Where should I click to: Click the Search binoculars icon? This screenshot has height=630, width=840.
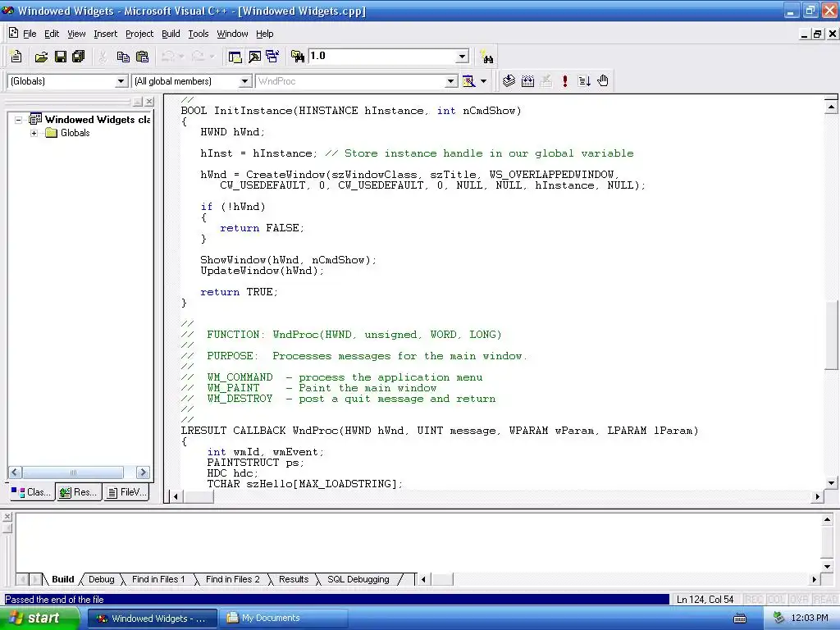coord(487,57)
